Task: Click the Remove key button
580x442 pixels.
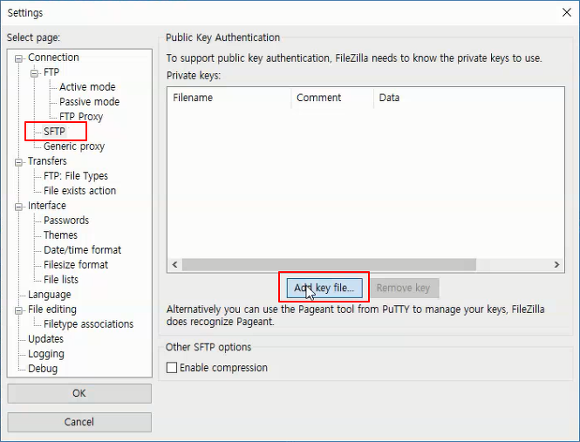Action: pos(403,288)
